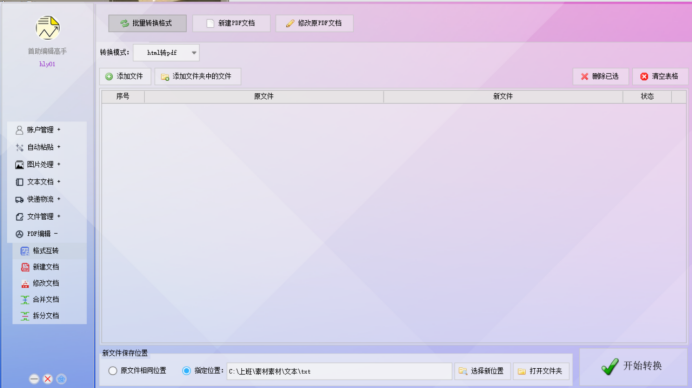Click the 添加文件 button
The image size is (692, 389).
click(125, 76)
